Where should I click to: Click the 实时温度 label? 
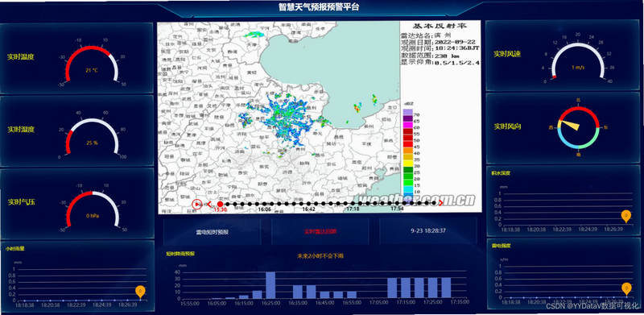point(21,56)
